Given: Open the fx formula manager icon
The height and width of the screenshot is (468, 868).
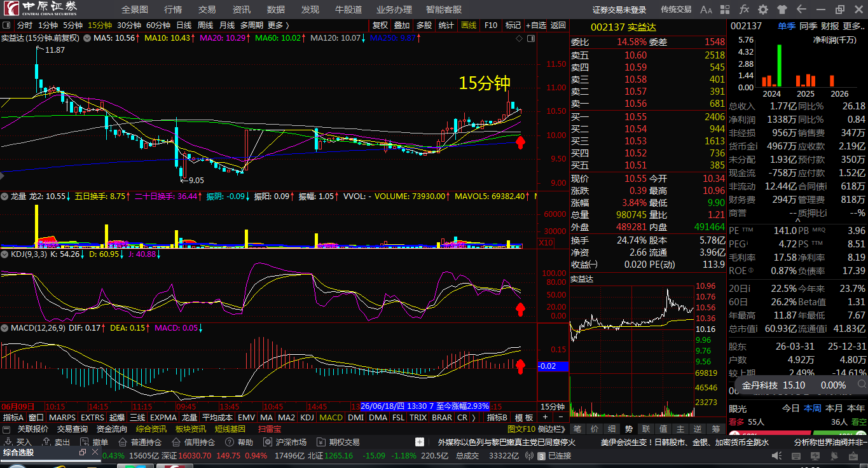Looking at the screenshot, I should click(x=744, y=10).
